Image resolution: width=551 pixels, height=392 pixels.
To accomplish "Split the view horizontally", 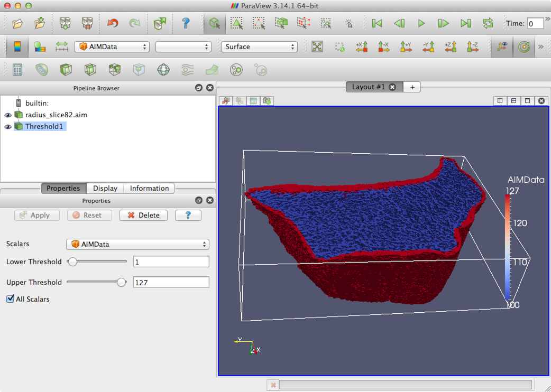I will (x=500, y=101).
